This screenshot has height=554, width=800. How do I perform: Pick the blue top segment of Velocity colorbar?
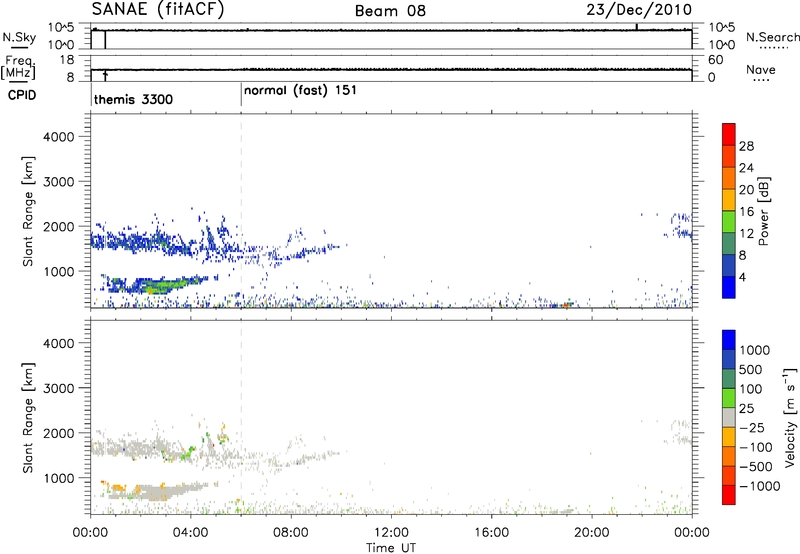point(729,340)
